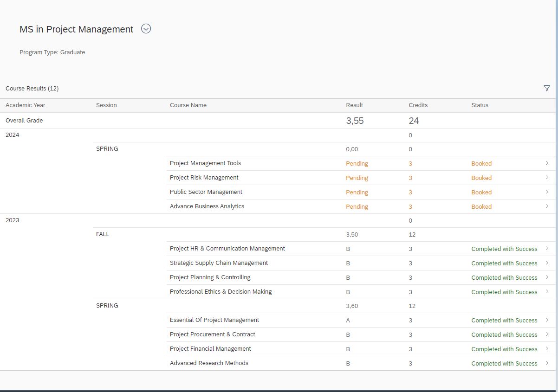Click the 2024 SPRING session label
Screen dimensions: 558x392
click(107, 149)
